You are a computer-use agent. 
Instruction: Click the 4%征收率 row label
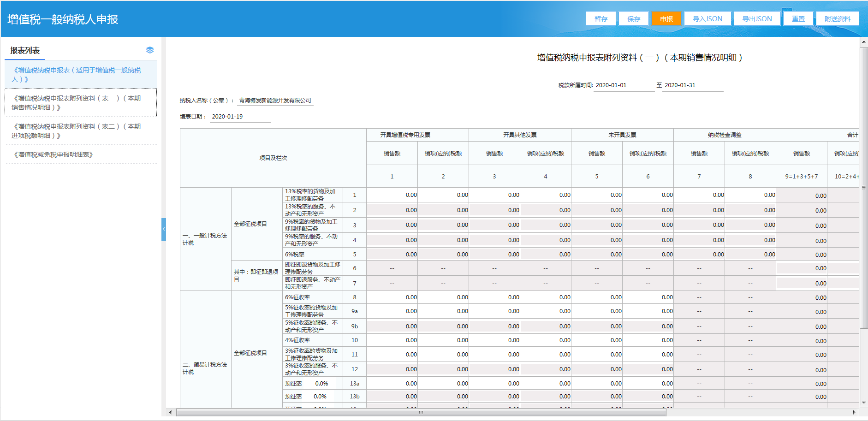point(312,340)
